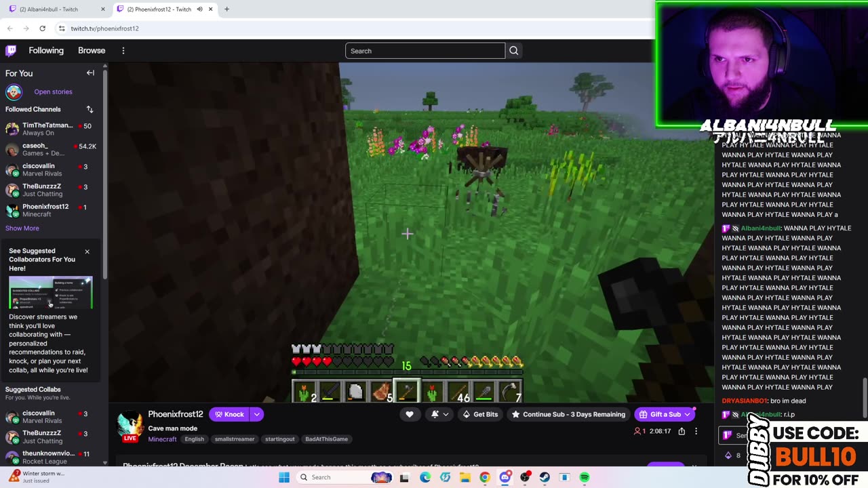This screenshot has width=868, height=488.
Task: Close the Phoenixfrost12 browser tab
Action: pos(210,9)
